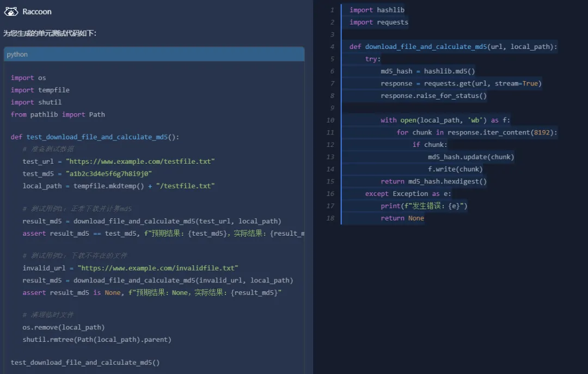Click 'response.raise_for_status()' in the editor
Image resolution: width=588 pixels, height=374 pixels.
pyautogui.click(x=433, y=96)
